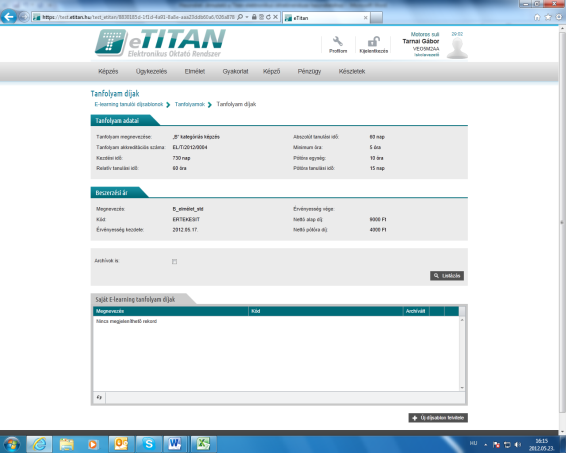566x453 pixels.
Task: Click the browser home icon
Action: click(x=537, y=17)
